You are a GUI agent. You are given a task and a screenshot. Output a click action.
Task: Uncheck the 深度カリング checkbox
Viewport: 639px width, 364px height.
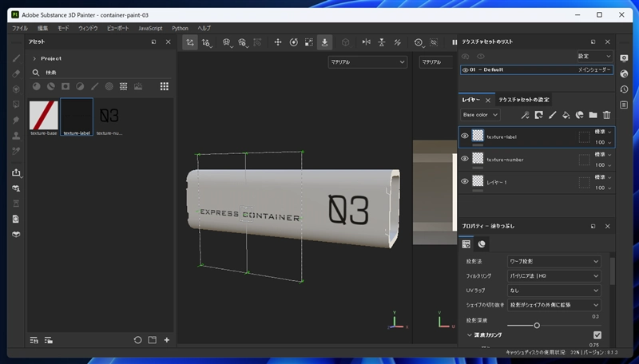click(597, 335)
